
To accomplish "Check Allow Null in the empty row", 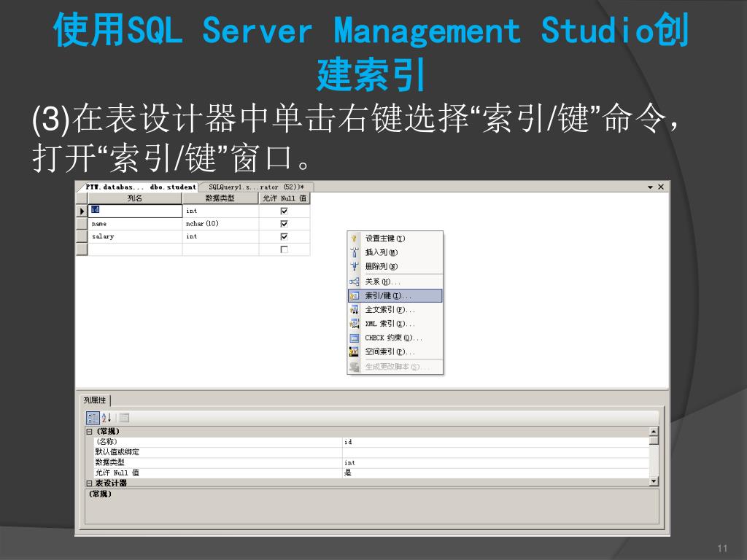I will (284, 249).
